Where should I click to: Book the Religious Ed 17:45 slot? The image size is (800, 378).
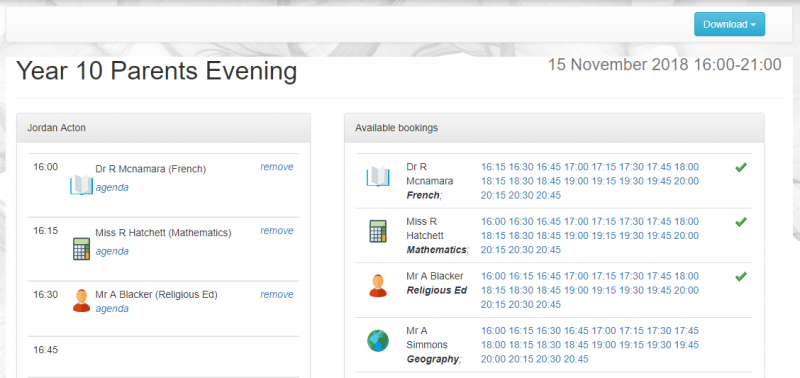659,276
